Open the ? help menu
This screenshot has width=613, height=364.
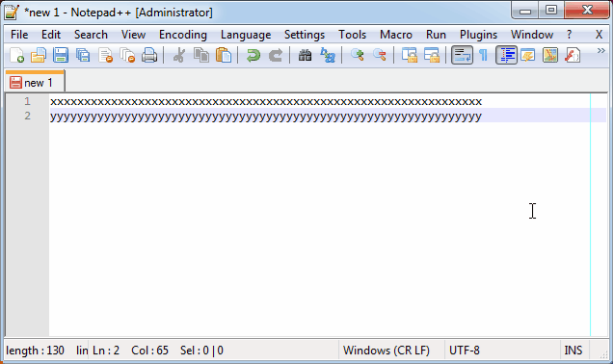pyautogui.click(x=569, y=35)
